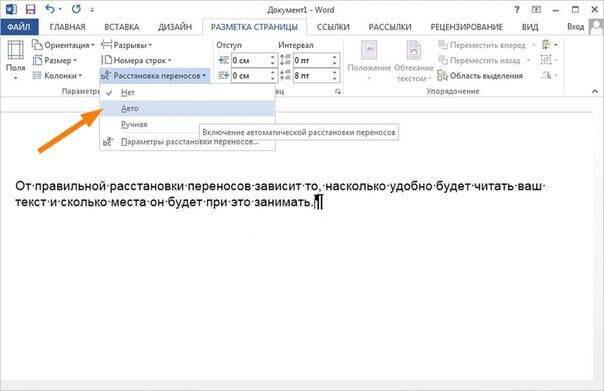Open the Ориентация dropdown
604x391 pixels.
click(x=63, y=45)
